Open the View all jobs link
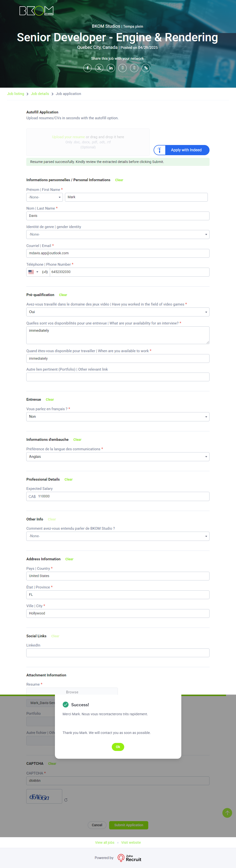 [105, 842]
